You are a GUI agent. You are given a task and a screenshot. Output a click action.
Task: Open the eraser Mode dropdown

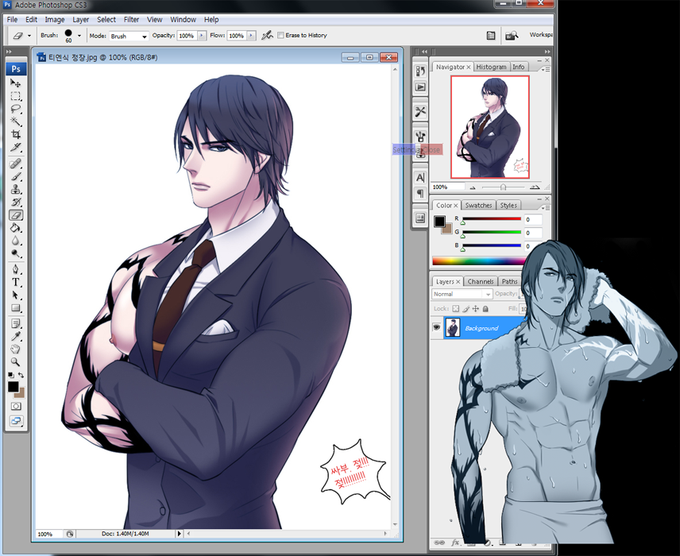coord(128,36)
